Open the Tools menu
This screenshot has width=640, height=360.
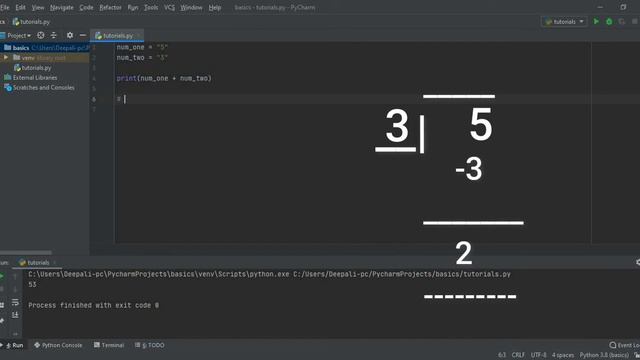151,7
